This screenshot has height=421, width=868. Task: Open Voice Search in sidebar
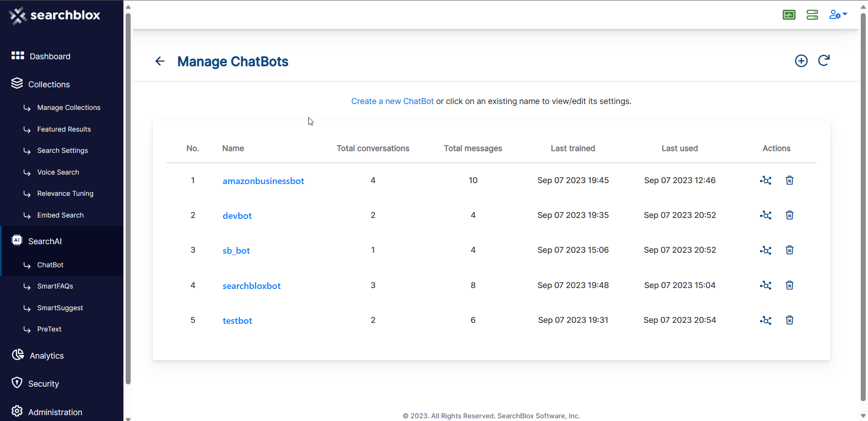coord(58,172)
